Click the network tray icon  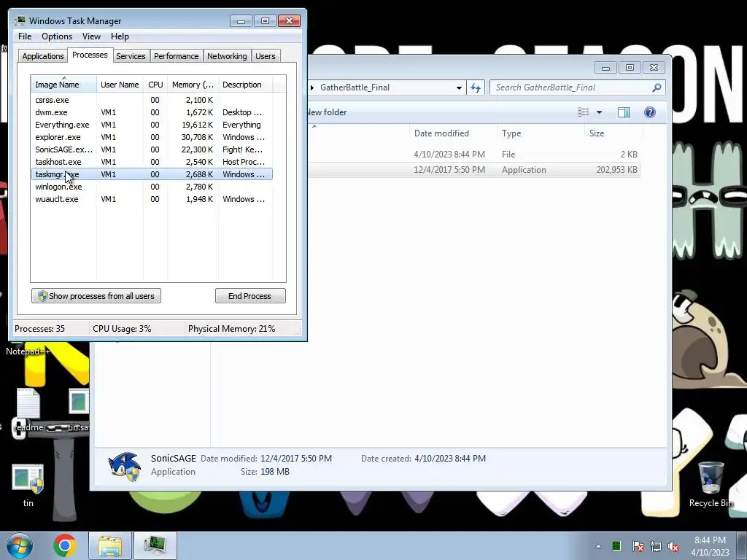(656, 546)
